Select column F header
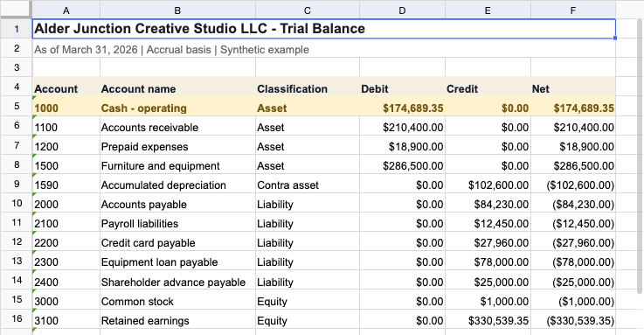The height and width of the screenshot is (335, 644). click(573, 10)
